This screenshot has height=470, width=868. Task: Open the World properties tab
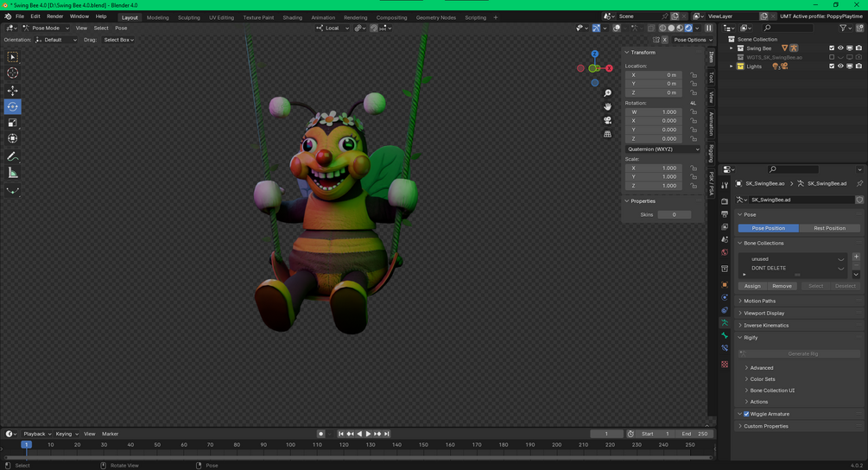tap(725, 252)
